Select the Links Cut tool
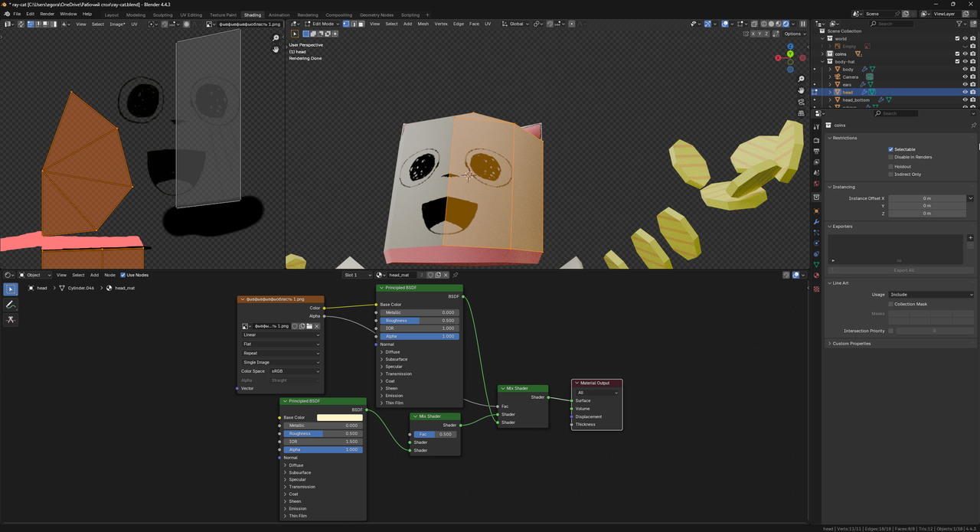 (x=10, y=319)
